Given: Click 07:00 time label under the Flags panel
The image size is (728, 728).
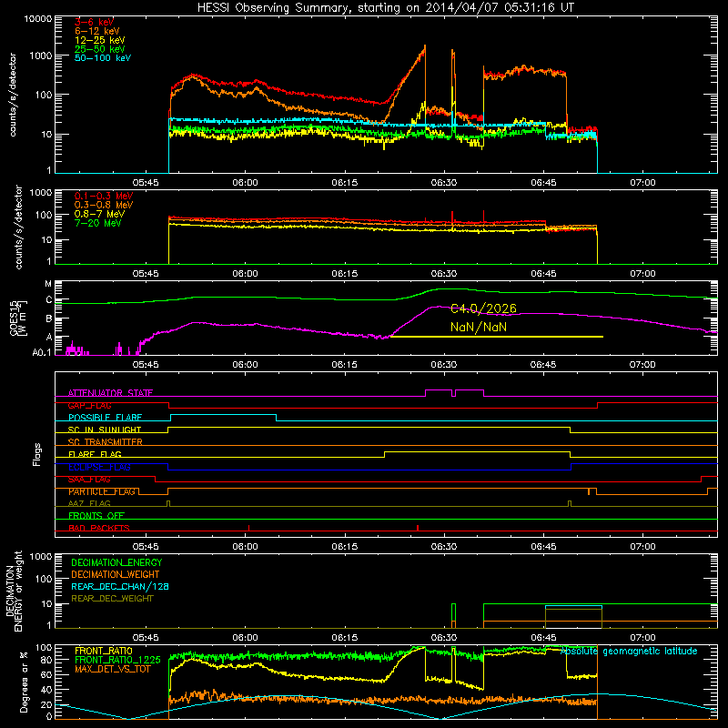Looking at the screenshot, I should point(642,547).
